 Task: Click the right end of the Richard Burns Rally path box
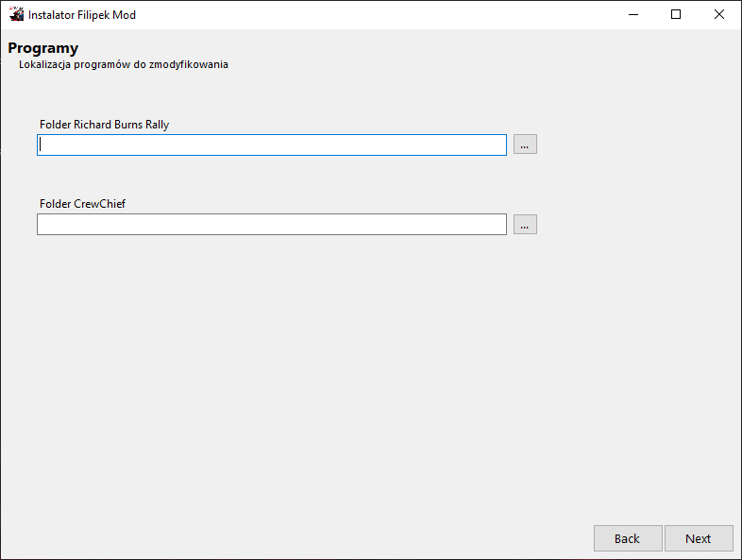tap(496, 144)
